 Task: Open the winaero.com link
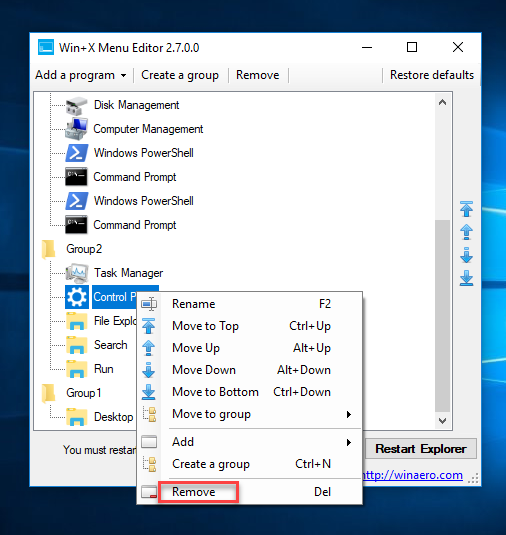pos(412,475)
